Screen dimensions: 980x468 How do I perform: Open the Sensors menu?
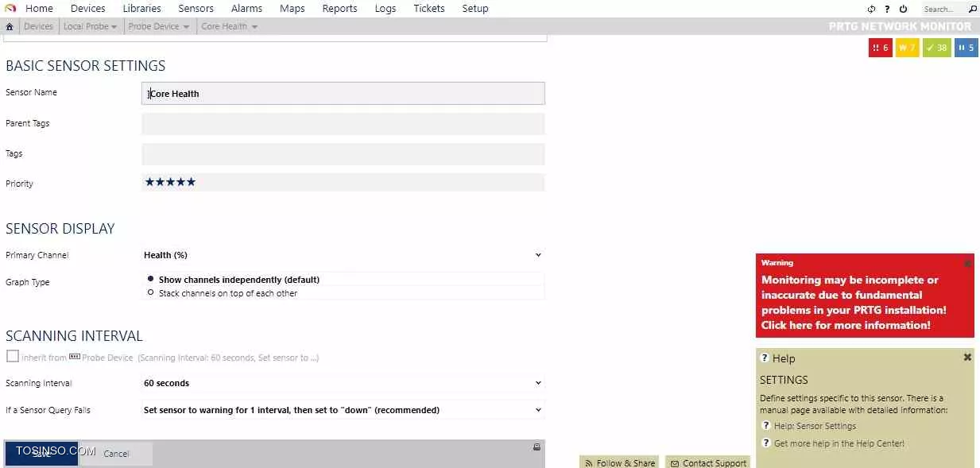(196, 9)
